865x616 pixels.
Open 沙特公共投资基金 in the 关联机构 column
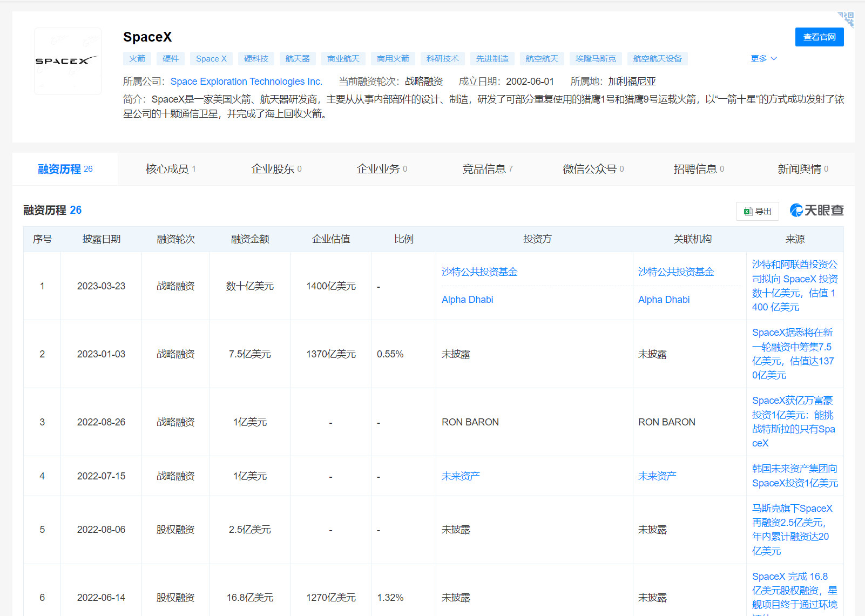tap(676, 272)
